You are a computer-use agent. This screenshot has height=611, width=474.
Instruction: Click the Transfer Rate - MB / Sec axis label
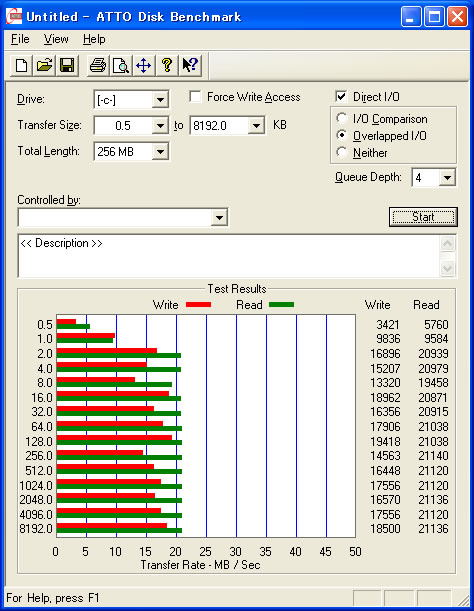pyautogui.click(x=200, y=565)
